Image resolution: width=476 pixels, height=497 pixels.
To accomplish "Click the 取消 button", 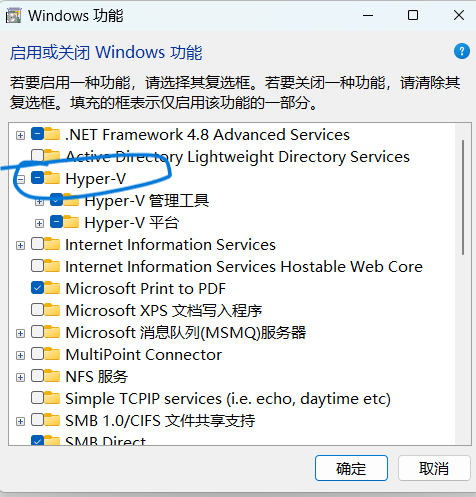I will (434, 468).
